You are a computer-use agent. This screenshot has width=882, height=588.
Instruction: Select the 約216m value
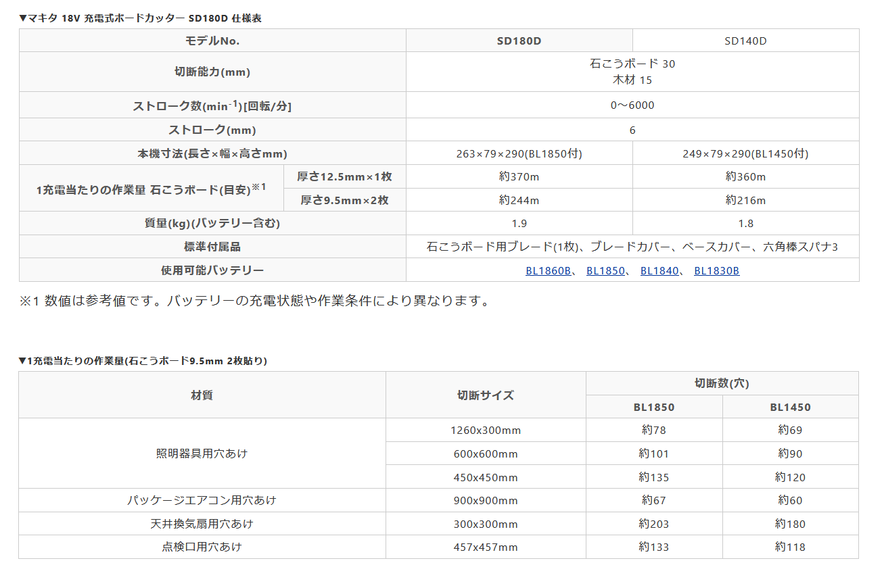click(746, 200)
